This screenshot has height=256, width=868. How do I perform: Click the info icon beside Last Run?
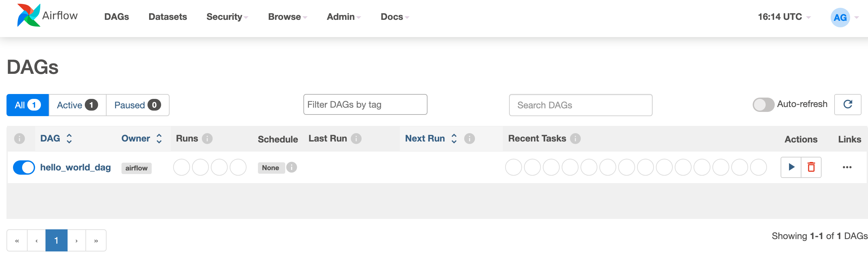356,139
